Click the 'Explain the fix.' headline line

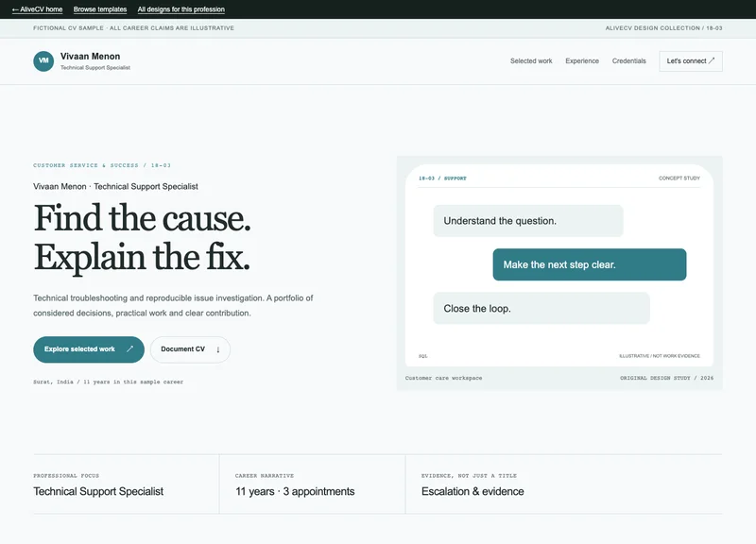click(142, 257)
